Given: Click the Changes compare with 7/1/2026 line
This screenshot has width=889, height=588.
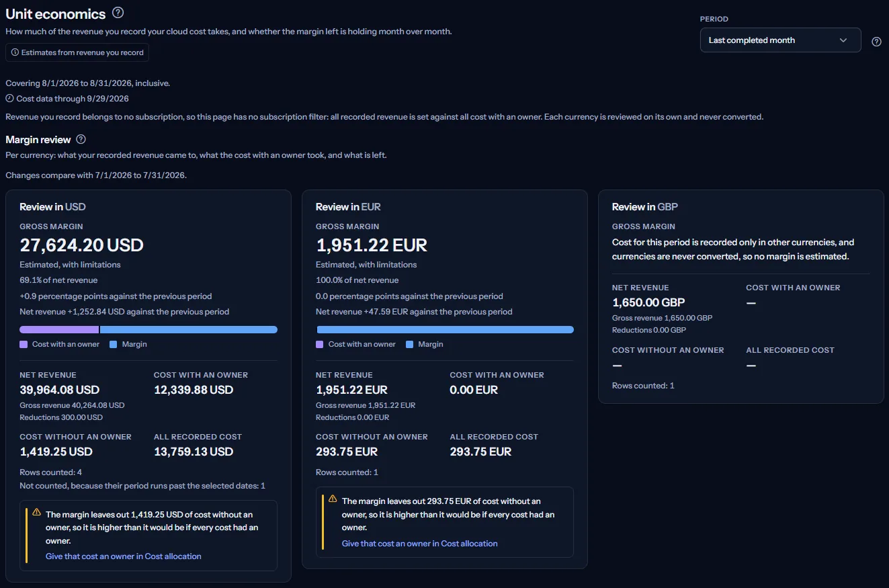Looking at the screenshot, I should [x=96, y=175].
